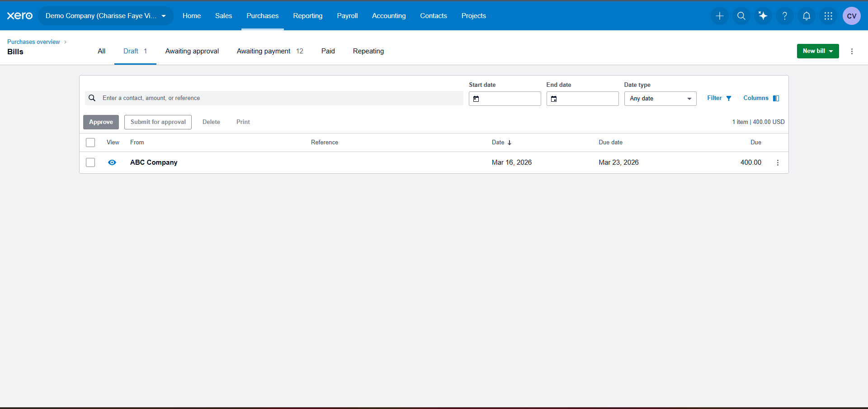
Task: Click the End date field
Action: (x=583, y=99)
